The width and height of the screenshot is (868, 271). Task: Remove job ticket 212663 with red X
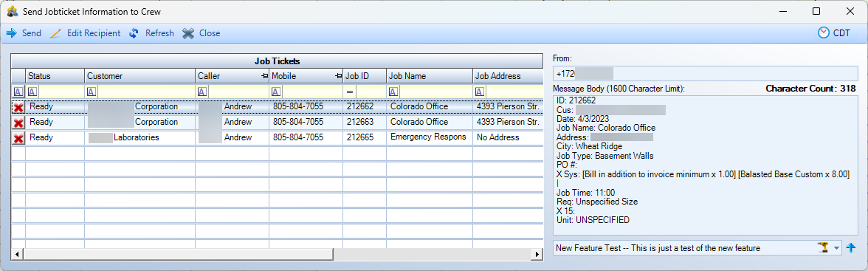(x=18, y=123)
